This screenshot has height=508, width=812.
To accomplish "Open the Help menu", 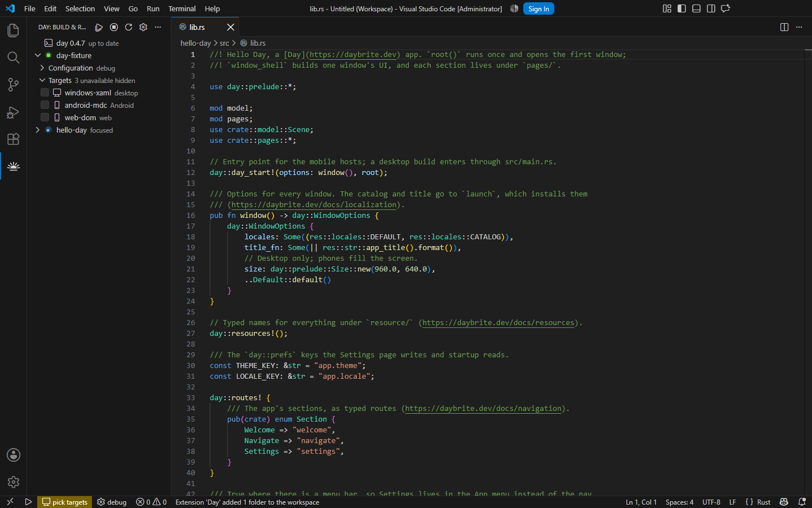I will (x=213, y=8).
